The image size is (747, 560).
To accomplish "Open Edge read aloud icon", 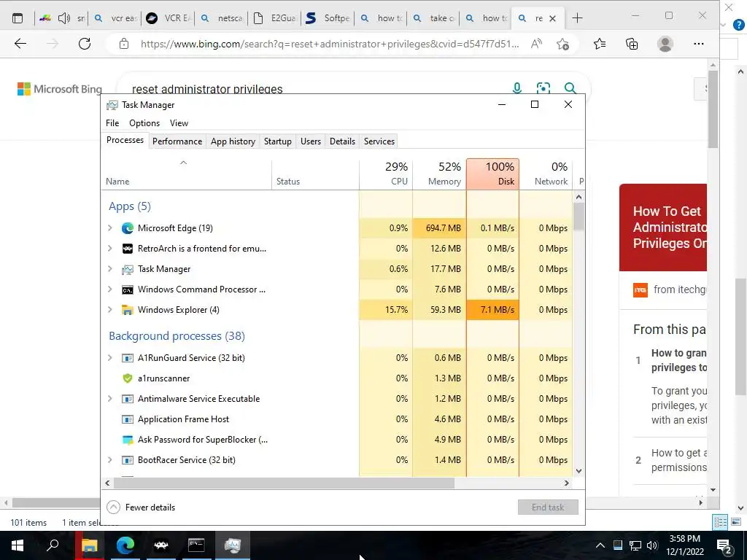I will click(536, 44).
